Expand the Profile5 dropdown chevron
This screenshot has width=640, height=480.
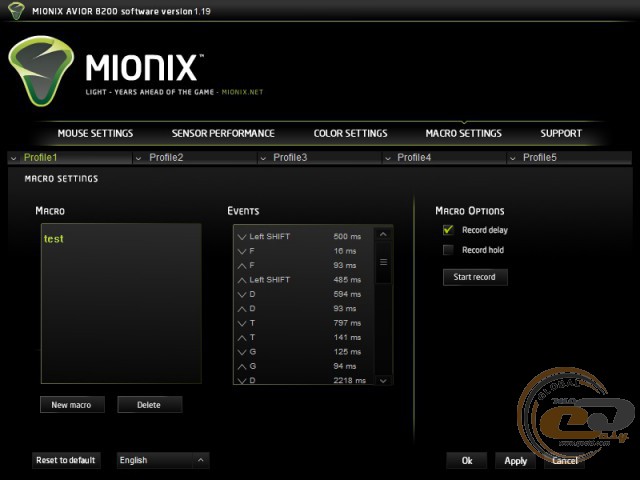pos(513,158)
